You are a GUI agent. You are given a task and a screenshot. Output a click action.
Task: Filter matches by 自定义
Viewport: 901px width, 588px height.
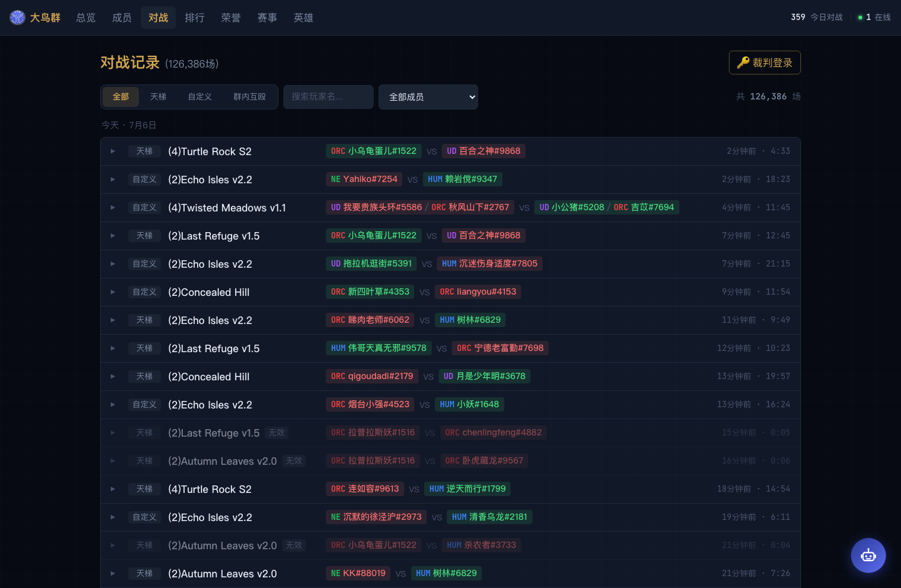click(200, 97)
